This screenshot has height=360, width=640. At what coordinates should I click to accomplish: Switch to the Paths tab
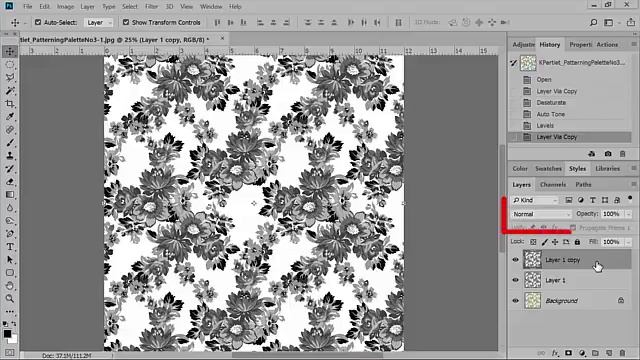tap(583, 184)
